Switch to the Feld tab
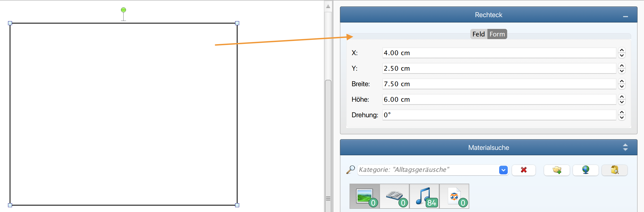The width and height of the screenshot is (644, 212). click(479, 34)
